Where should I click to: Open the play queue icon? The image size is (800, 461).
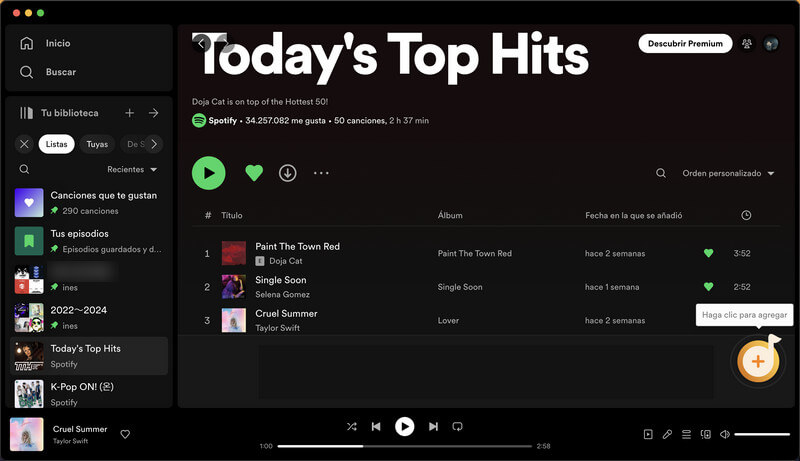(x=686, y=434)
